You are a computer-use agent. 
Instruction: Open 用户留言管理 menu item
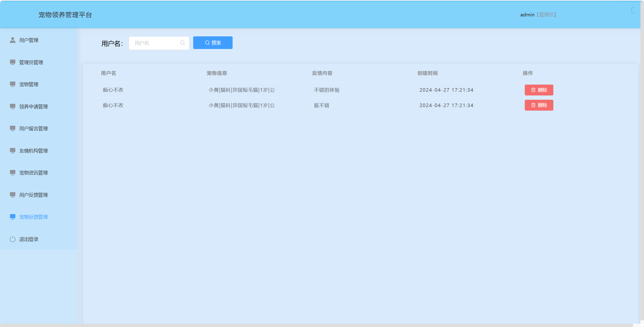(33, 129)
